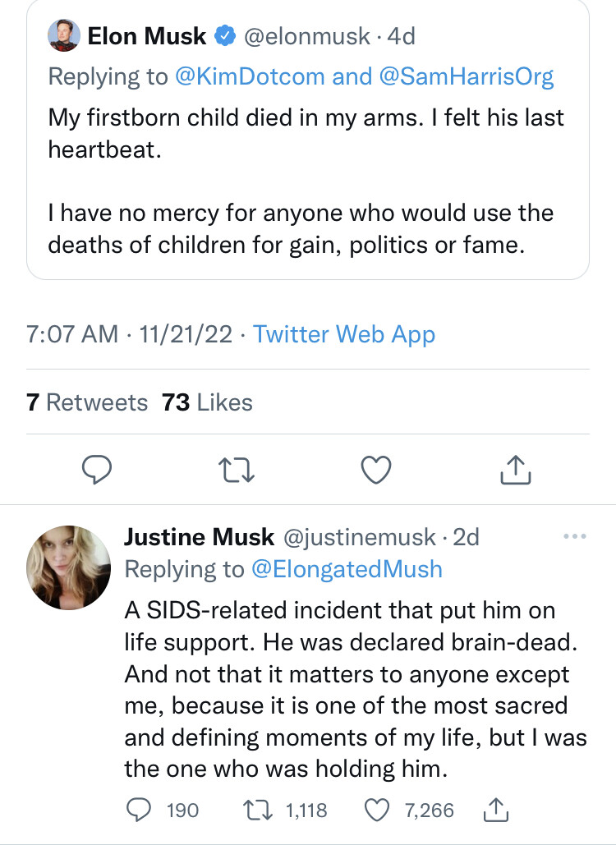Open the @SamHarrisOrg mention link
Image resolution: width=616 pixels, height=845 pixels.
466,76
